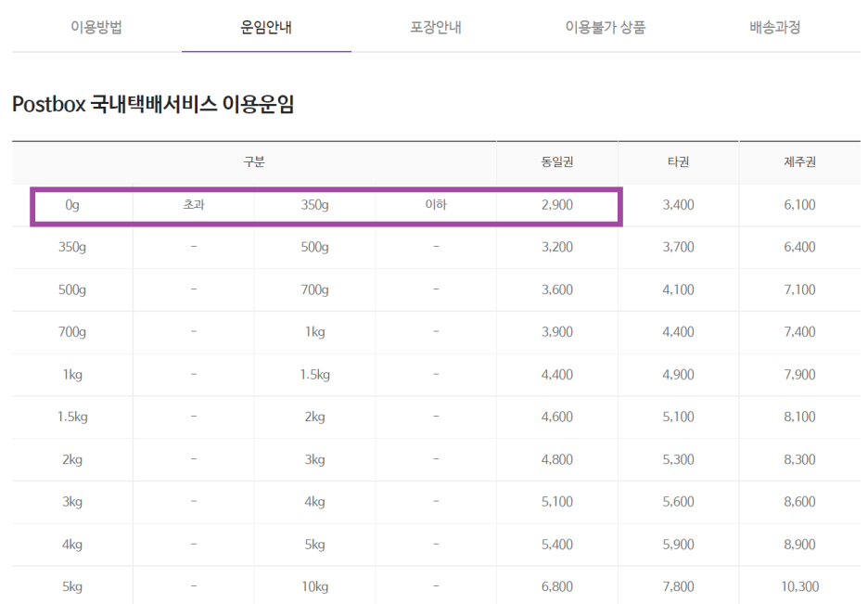This screenshot has height=604, width=868.
Task: Click the 4,100 fare cell
Action: (x=678, y=289)
